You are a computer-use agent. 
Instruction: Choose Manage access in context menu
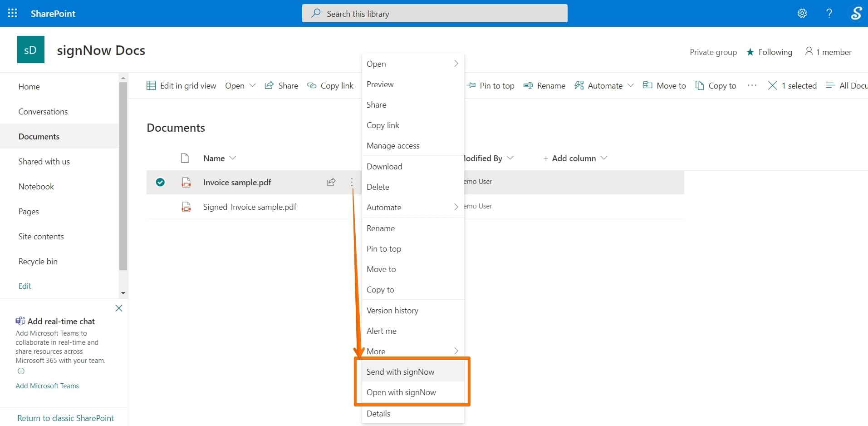pos(413,145)
